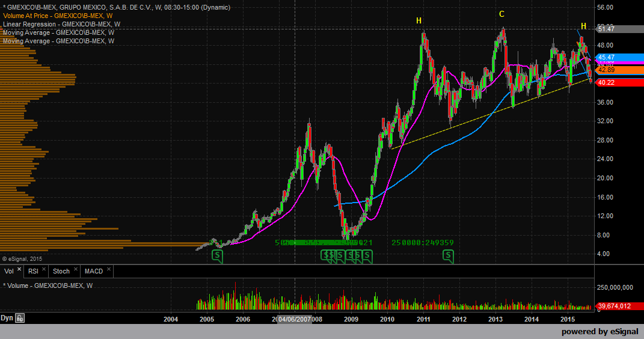Click the 8.00 price axis label
Viewport: 644px width, 339px height.
point(604,235)
